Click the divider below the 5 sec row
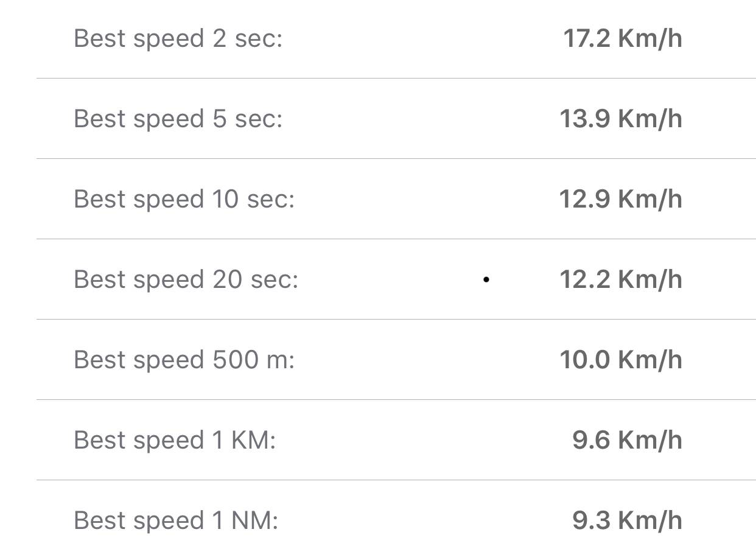 (396, 159)
